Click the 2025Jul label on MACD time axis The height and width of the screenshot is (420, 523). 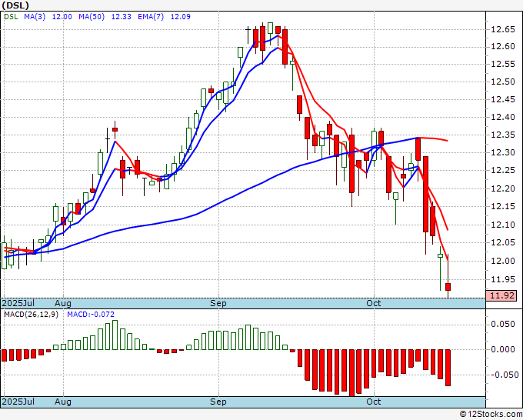18,402
